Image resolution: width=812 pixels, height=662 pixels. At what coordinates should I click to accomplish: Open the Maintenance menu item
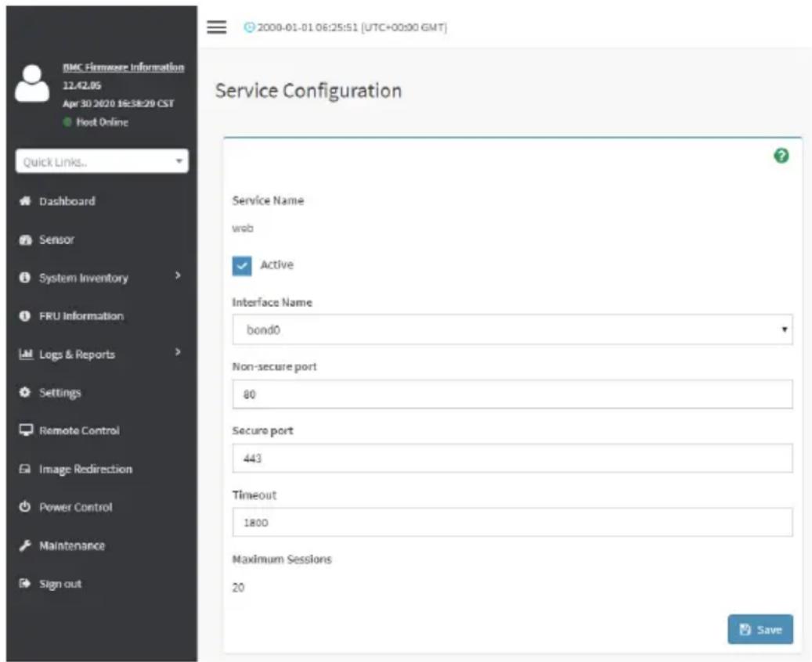72,545
